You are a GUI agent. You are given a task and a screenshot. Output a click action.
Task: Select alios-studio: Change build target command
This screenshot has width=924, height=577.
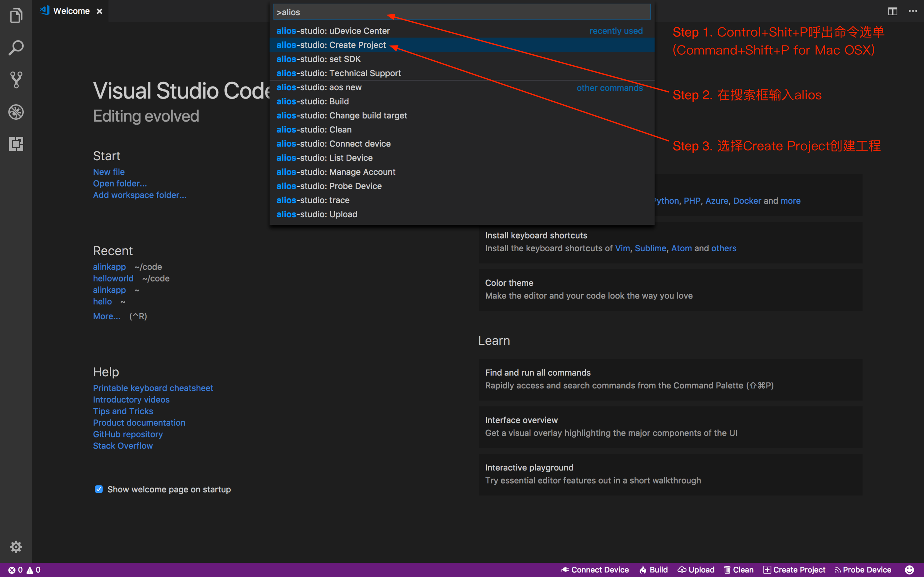341,116
